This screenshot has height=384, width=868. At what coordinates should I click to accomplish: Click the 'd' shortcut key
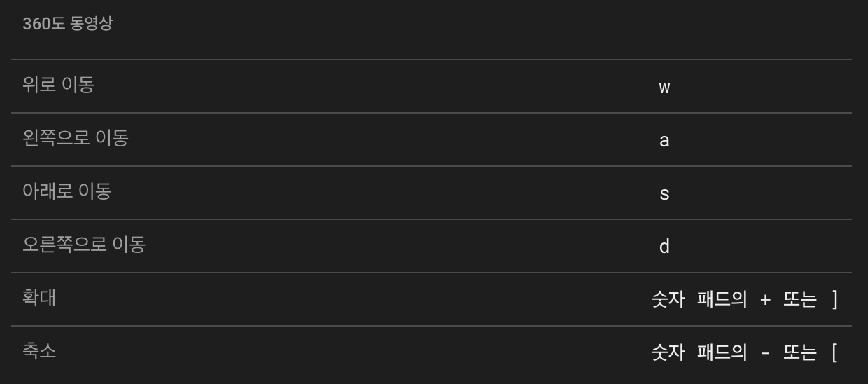point(664,247)
